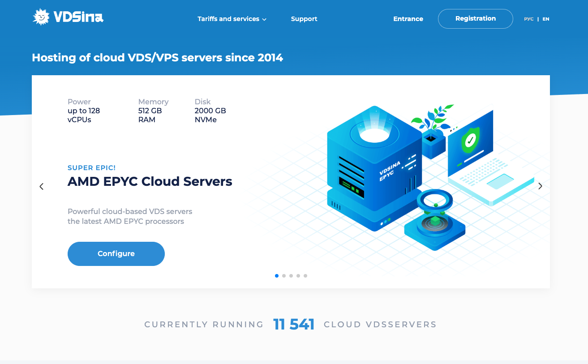The height and width of the screenshot is (364, 588).
Task: Open the Support menu item
Action: (x=304, y=19)
